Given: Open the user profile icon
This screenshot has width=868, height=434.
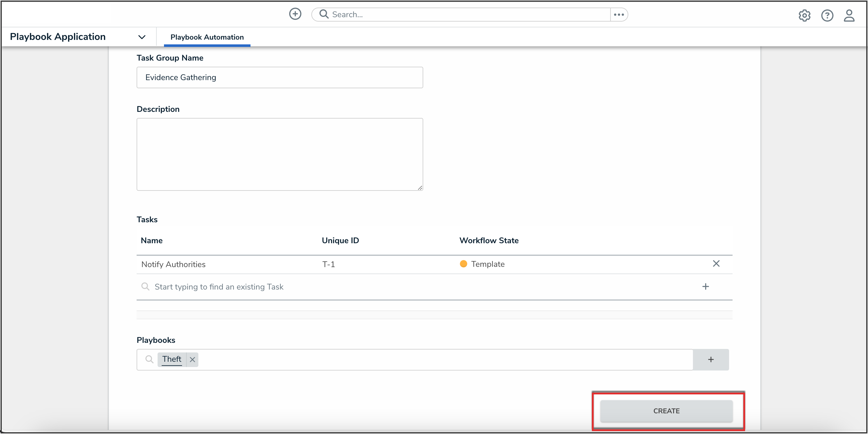Looking at the screenshot, I should [x=849, y=15].
